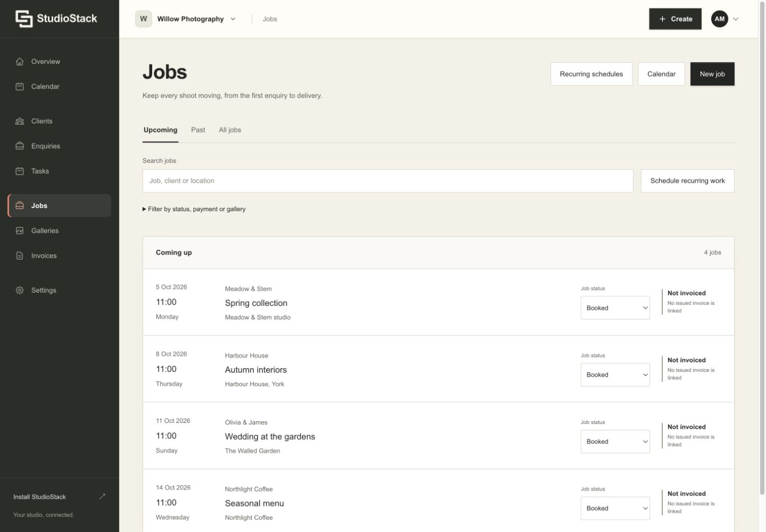Click Not invoiced status for Spring collection
This screenshot has width=766, height=532.
(686, 293)
